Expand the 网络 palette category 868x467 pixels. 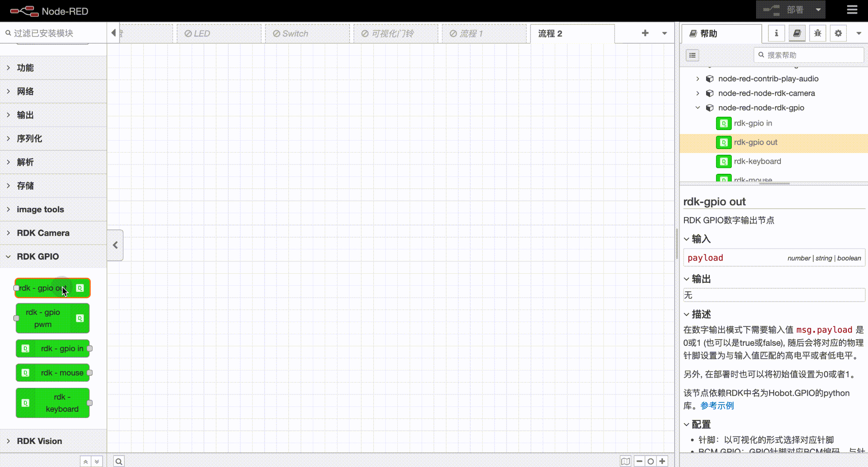point(53,92)
